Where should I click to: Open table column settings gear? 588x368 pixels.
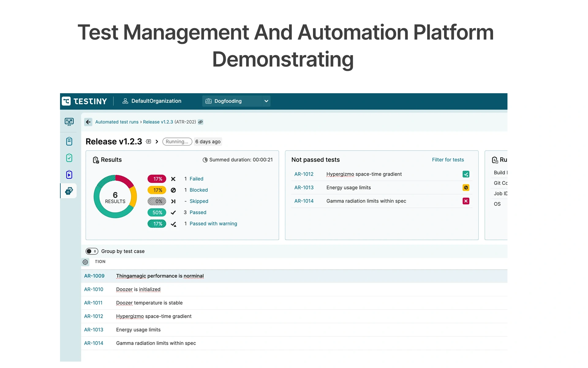(x=85, y=262)
